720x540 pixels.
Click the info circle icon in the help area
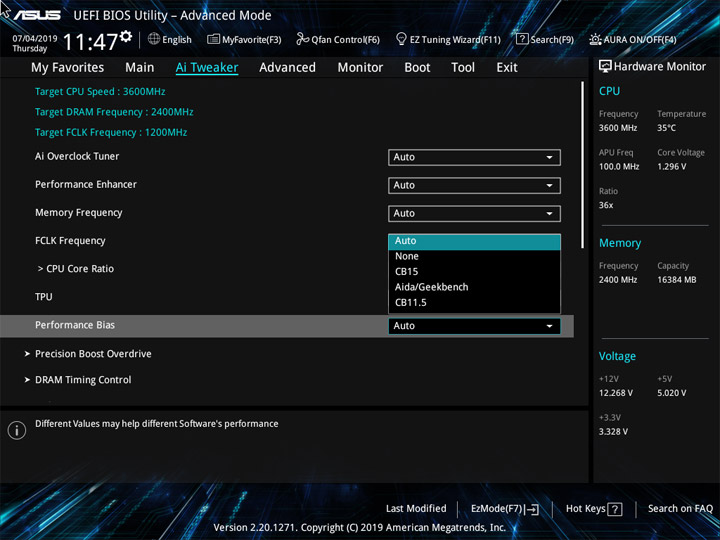pyautogui.click(x=17, y=430)
